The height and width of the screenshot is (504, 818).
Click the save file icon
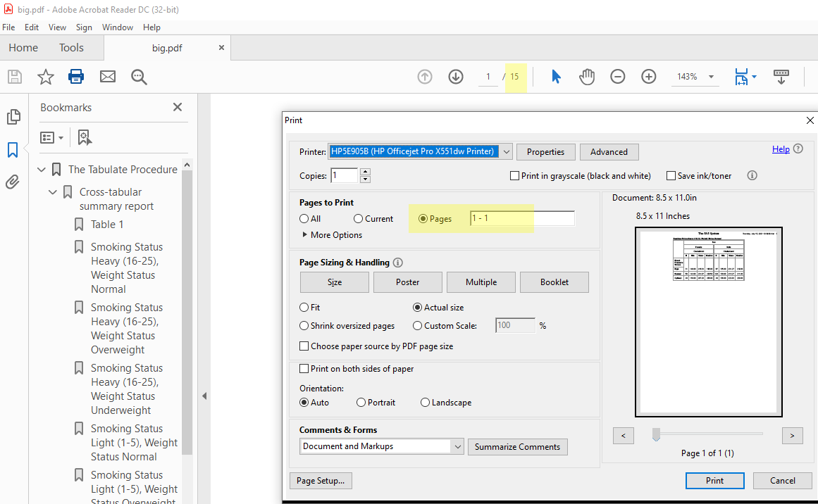(14, 77)
